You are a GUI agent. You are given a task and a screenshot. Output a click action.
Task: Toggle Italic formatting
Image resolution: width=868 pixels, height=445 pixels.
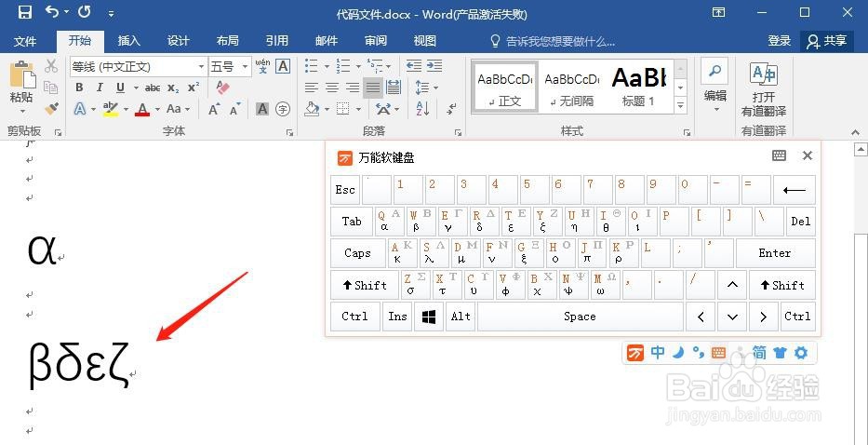100,88
